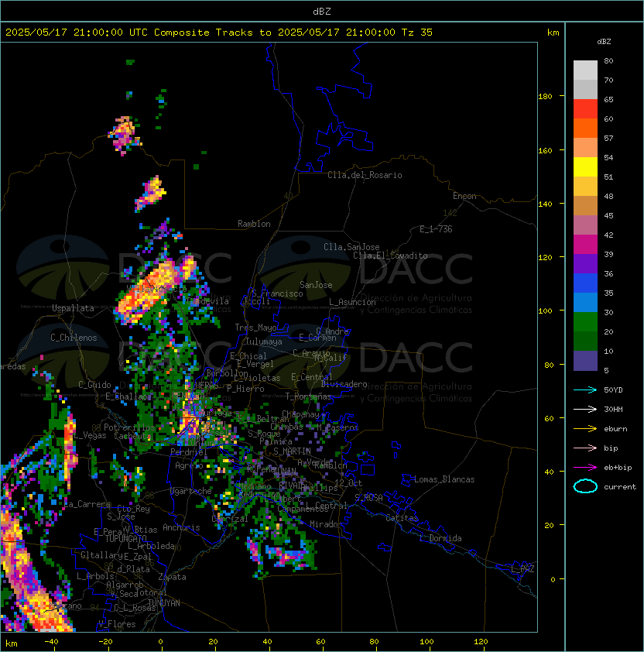Click the 'L_Dormida' map label
The height and width of the screenshot is (652, 644).
tap(440, 538)
